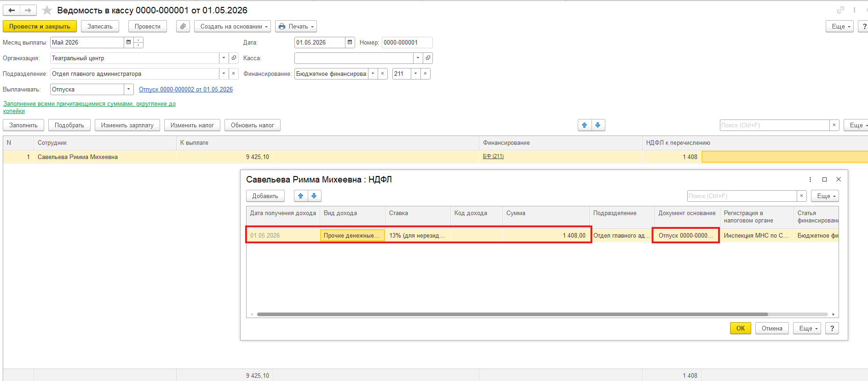Viewport: 868px width, 381px height.
Task: Step the Месяц выплаты month spinner
Action: pos(138,42)
